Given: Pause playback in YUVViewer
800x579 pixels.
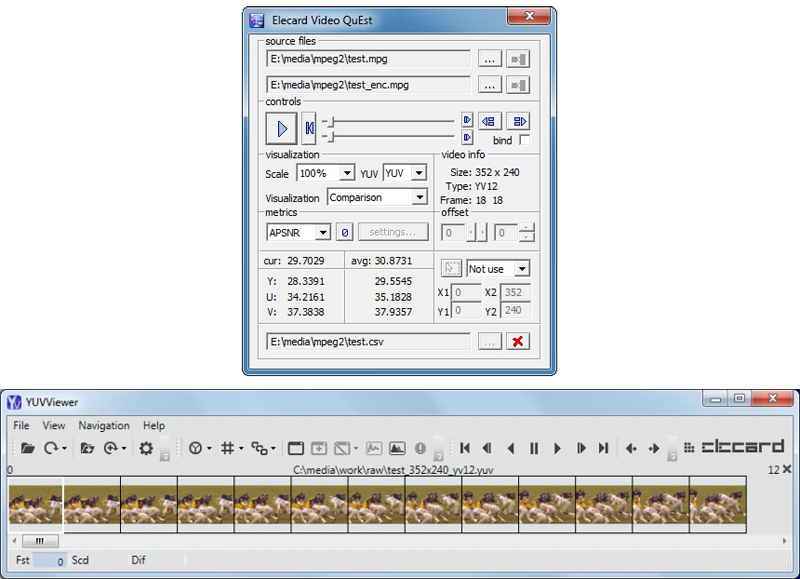Looking at the screenshot, I should click(534, 448).
